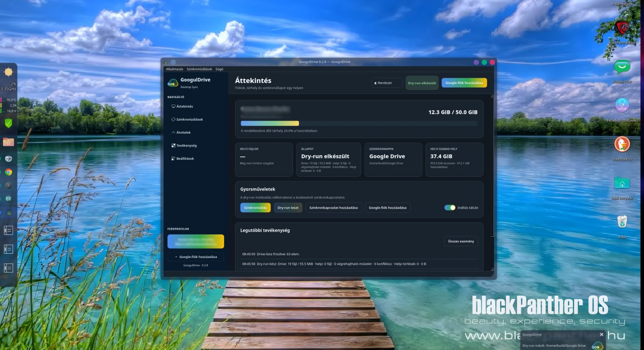The image size is (644, 350).
Task: Click the CPU usage 3.35GHz widget in dock
Action: coord(8,86)
